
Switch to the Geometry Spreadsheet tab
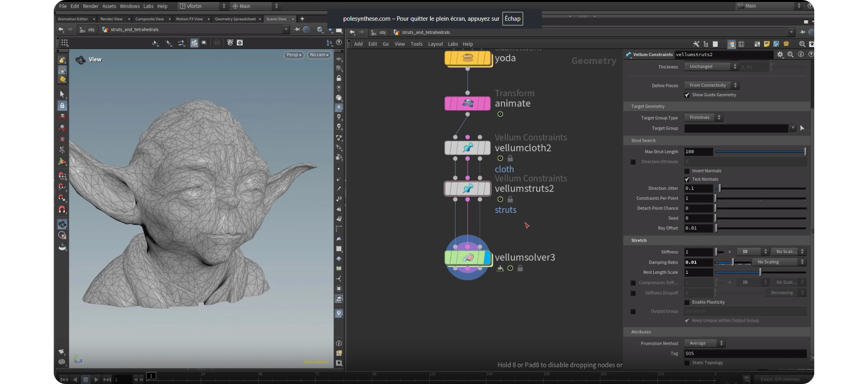click(235, 19)
